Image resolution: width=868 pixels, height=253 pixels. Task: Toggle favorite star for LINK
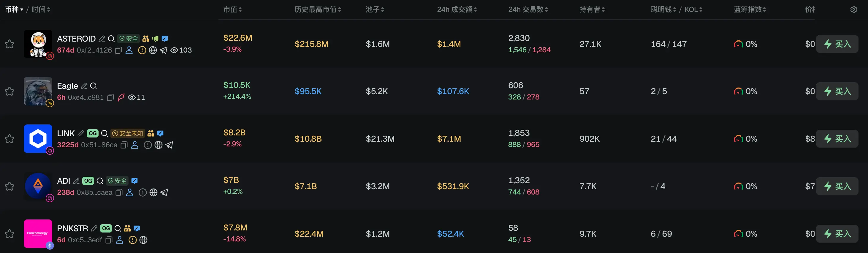(x=9, y=138)
